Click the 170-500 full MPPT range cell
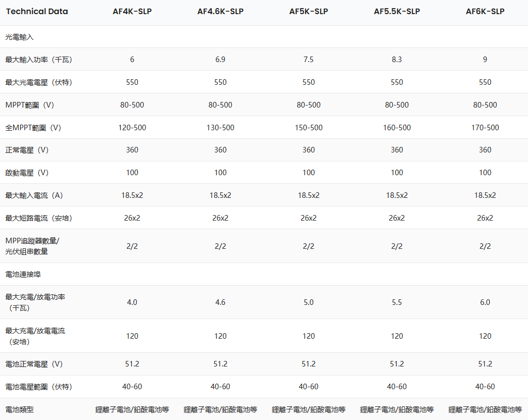Screen dimensions: 528x420 click(485, 128)
